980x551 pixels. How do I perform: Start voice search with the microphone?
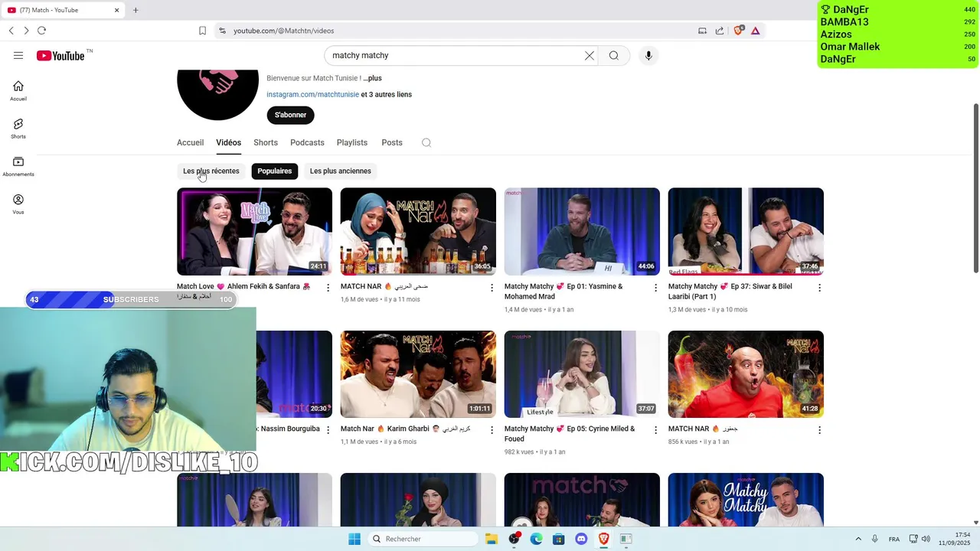[648, 55]
